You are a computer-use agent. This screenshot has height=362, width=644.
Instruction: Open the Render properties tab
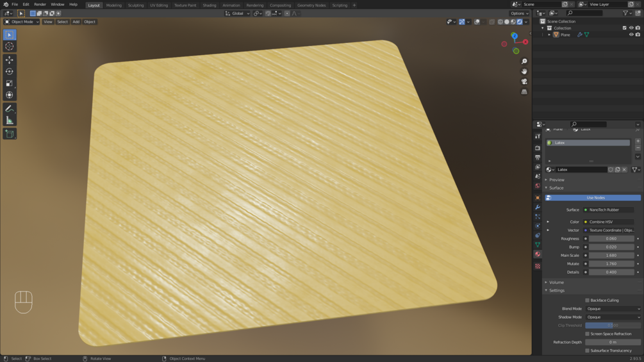coord(537,148)
